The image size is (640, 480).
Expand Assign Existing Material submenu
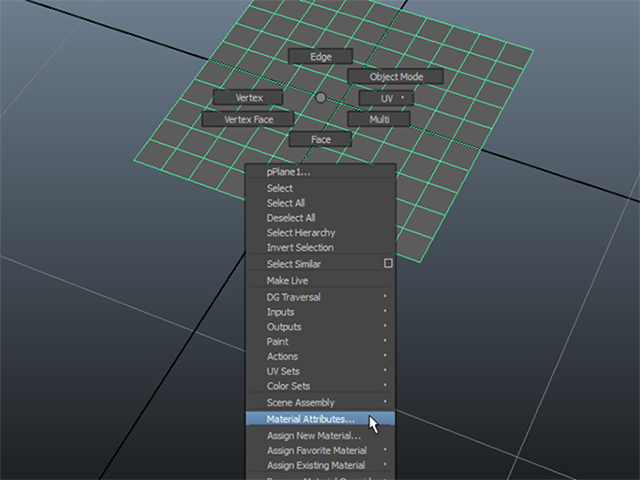coord(320,465)
